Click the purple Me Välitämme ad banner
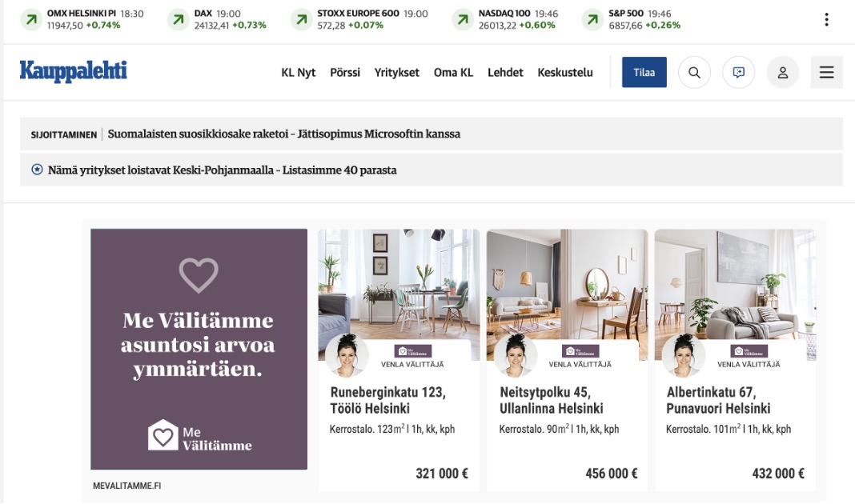 pos(199,350)
